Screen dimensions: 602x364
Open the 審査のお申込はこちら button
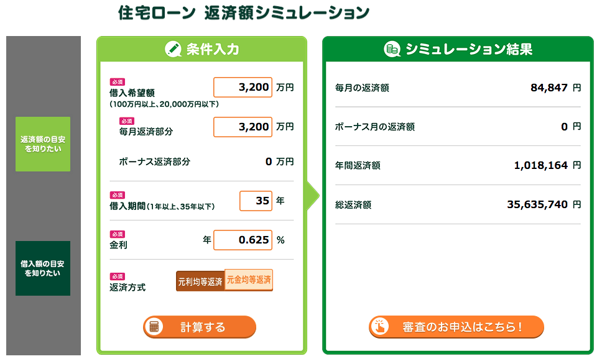[456, 327]
